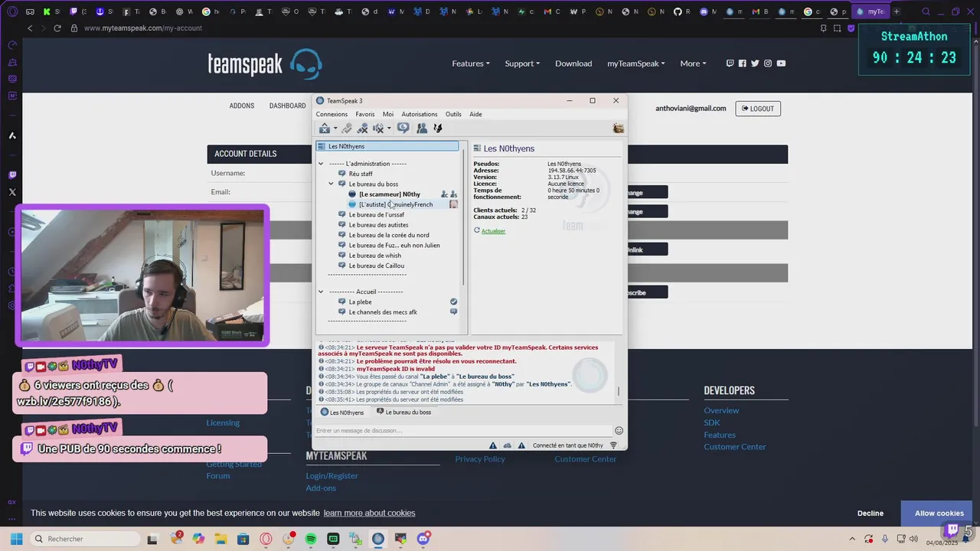Click the Le bureau de l'urssaf channel icon
The height and width of the screenshot is (551, 980).
[x=342, y=215]
